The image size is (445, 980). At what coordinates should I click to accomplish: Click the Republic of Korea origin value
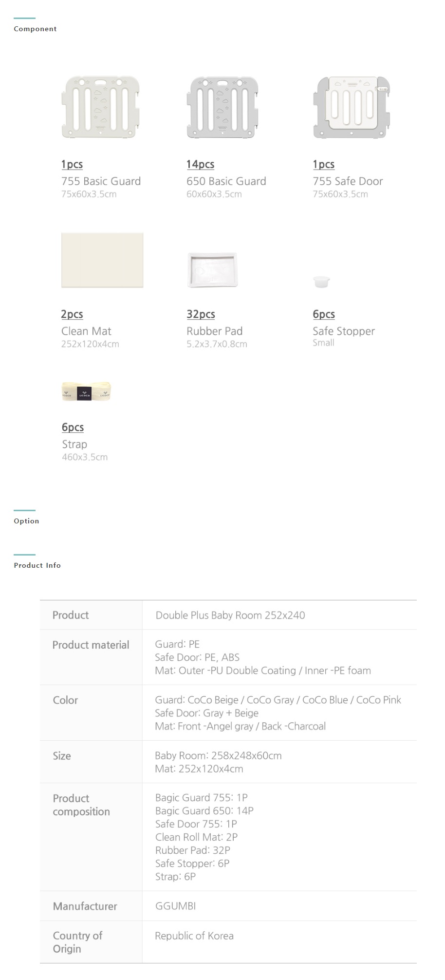point(194,936)
